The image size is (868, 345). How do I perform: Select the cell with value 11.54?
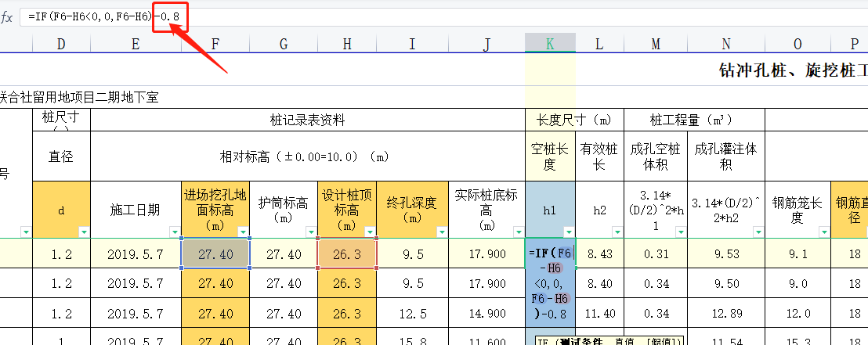[x=726, y=337]
